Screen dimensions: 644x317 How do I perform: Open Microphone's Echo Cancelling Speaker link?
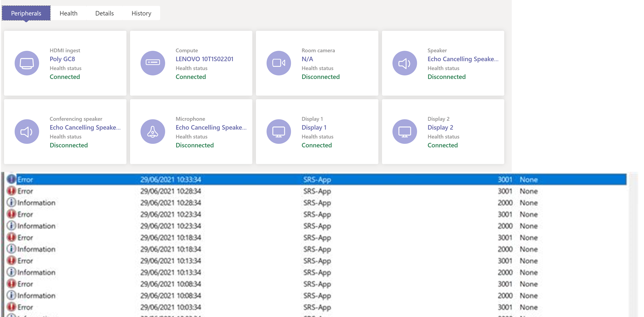[x=211, y=127]
